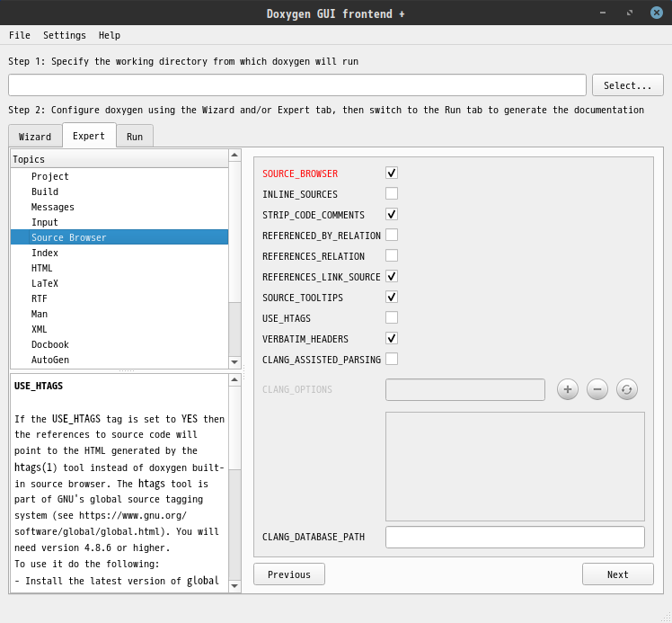Click the USE_HTAGS option label

click(x=287, y=318)
